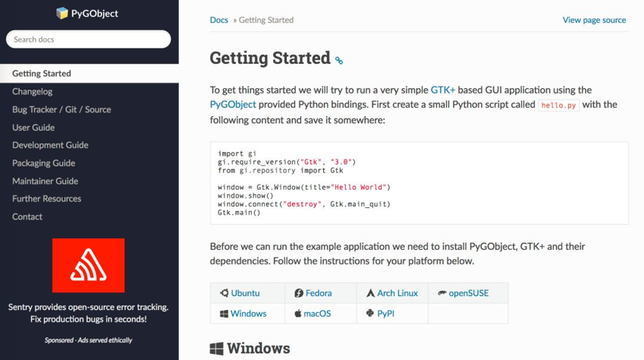644x360 pixels.
Task: Click the Docs breadcrumb link
Action: click(219, 20)
